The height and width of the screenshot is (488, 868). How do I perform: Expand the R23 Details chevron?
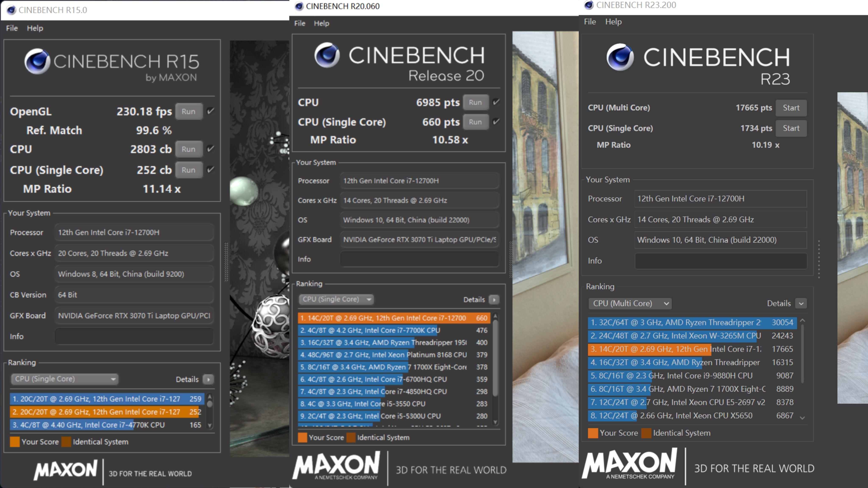801,304
